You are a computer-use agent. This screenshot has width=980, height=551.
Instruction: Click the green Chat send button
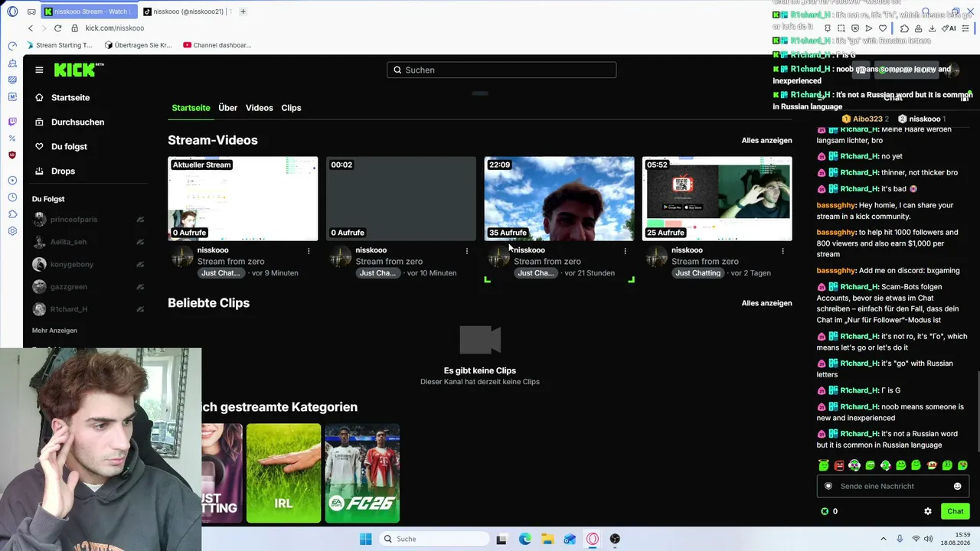[x=955, y=511]
